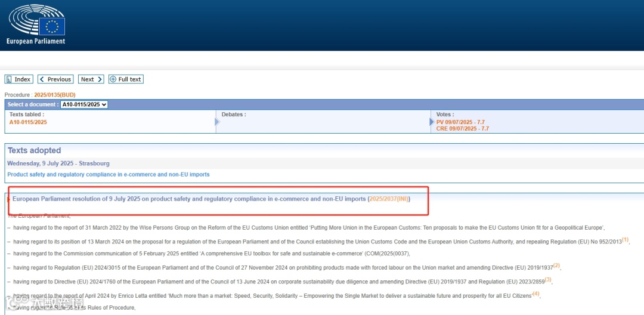Select 'Product safety and regulatory compliance' subtitle
The image size is (644, 315).
click(x=109, y=175)
